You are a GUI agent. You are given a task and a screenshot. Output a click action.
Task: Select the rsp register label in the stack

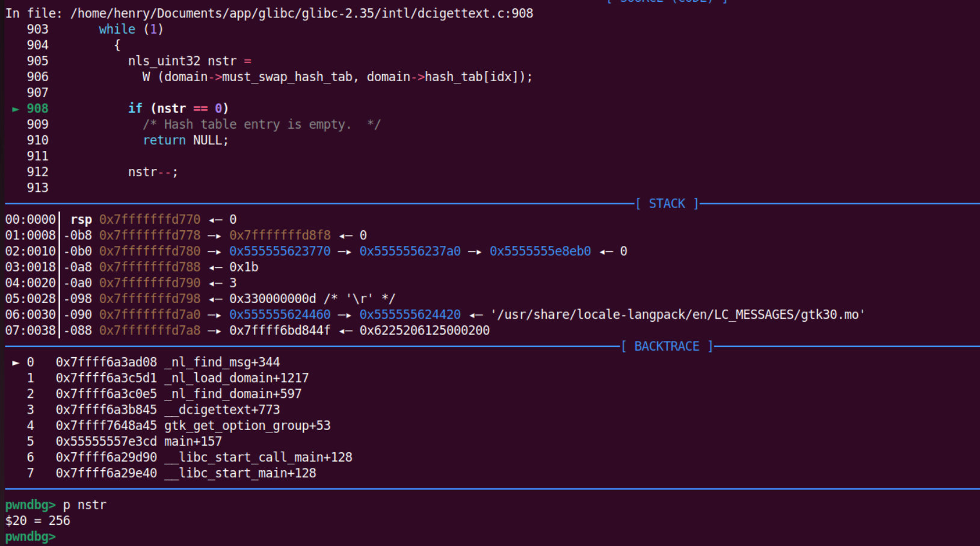coord(81,219)
